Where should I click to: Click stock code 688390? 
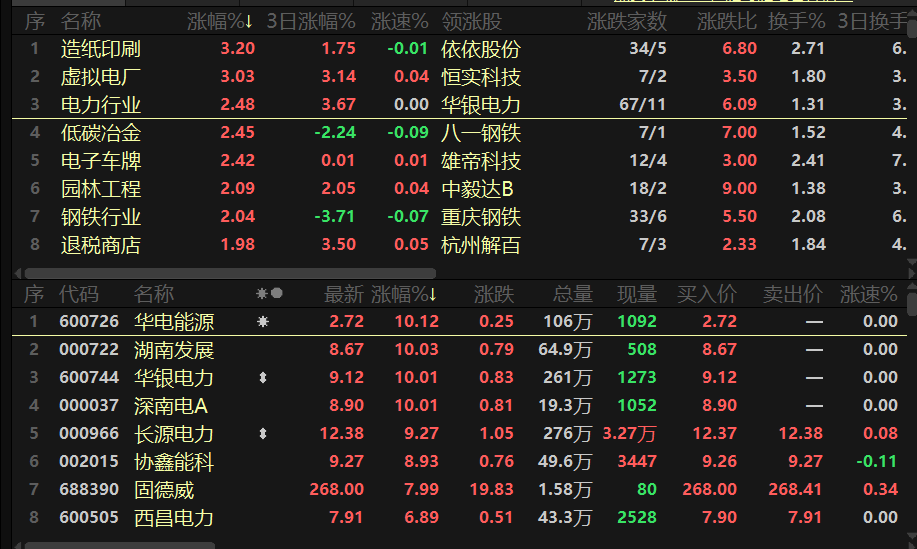tap(89, 489)
